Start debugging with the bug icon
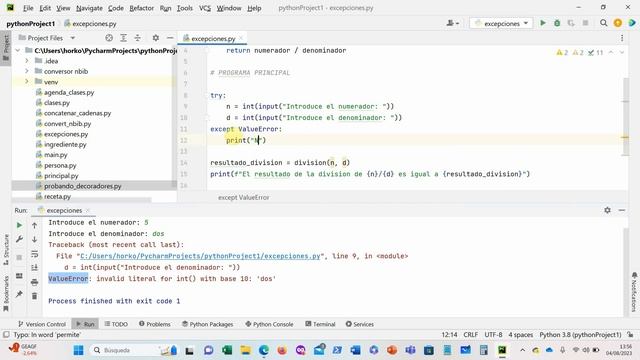The image size is (640, 360). tap(557, 23)
